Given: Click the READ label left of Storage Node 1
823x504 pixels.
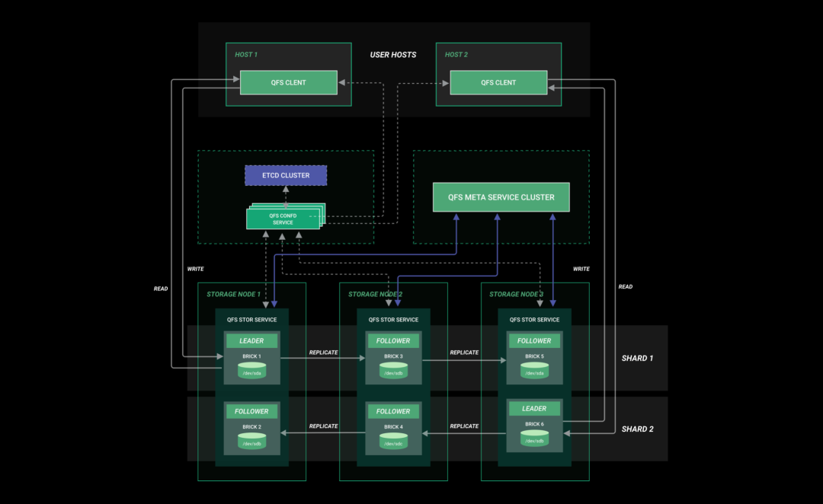Looking at the screenshot, I should (x=161, y=289).
